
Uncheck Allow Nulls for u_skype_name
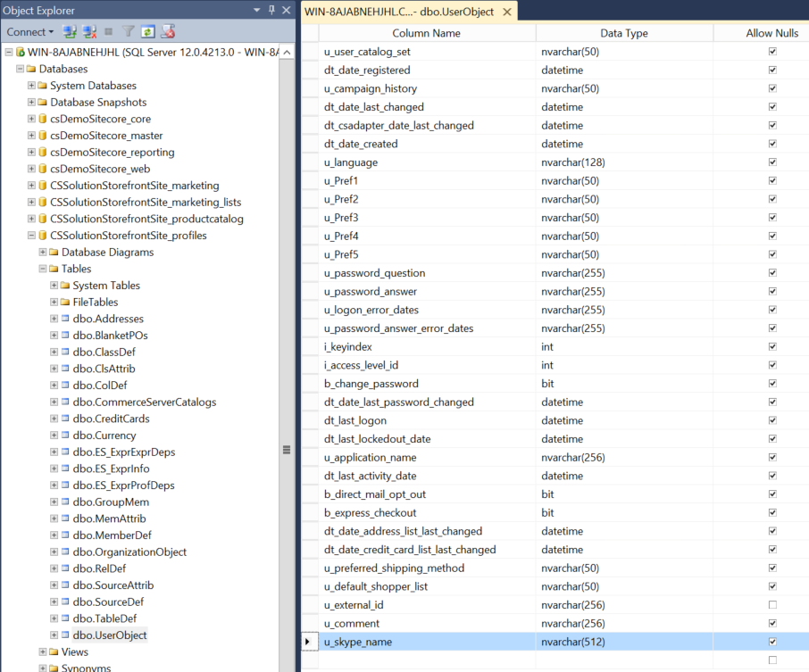(772, 642)
